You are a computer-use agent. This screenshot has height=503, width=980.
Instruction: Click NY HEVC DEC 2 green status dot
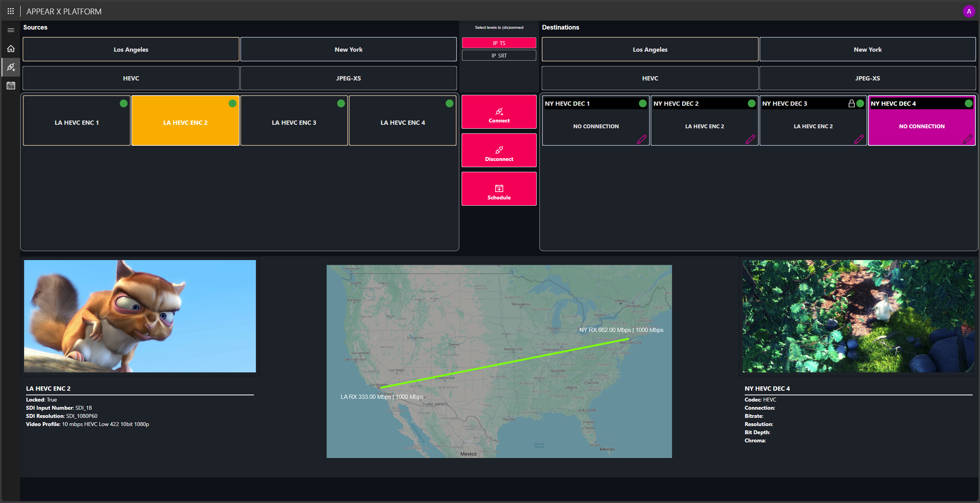(752, 103)
